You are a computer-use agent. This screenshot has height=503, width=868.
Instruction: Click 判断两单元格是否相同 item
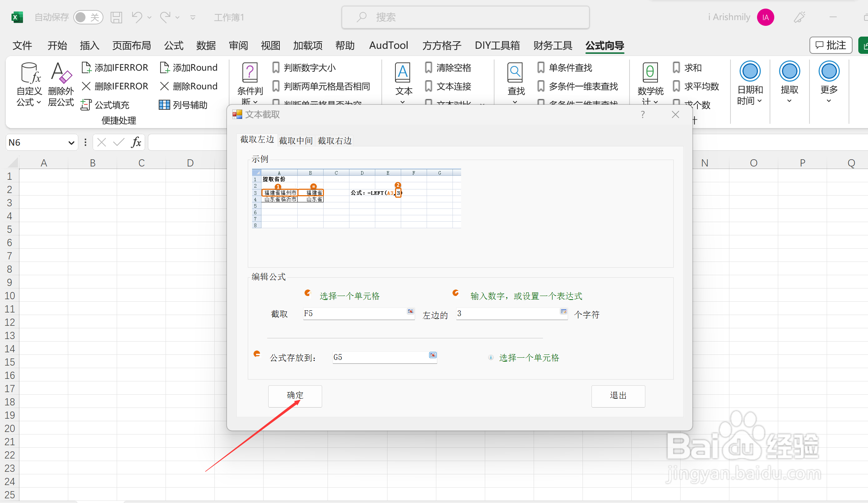tap(321, 86)
